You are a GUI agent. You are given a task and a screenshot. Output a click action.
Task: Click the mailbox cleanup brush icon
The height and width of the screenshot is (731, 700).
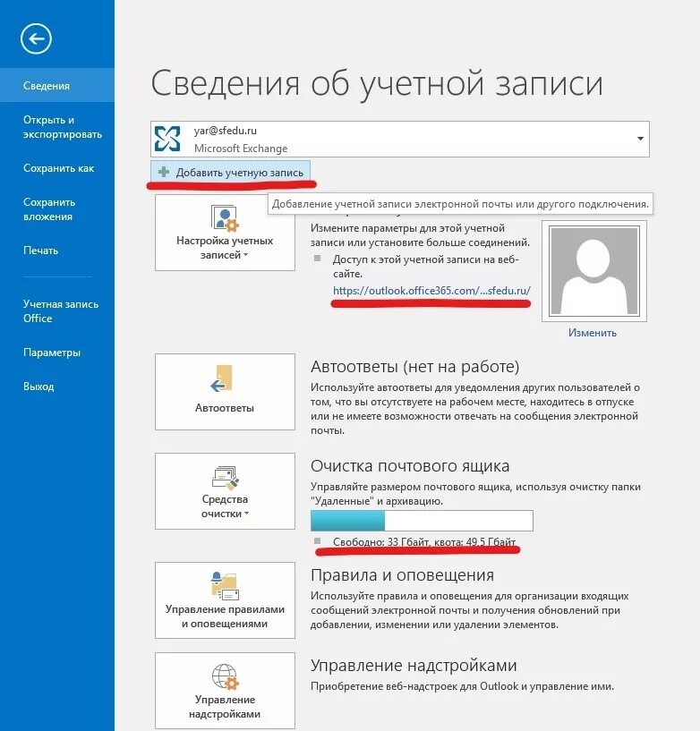tap(226, 478)
